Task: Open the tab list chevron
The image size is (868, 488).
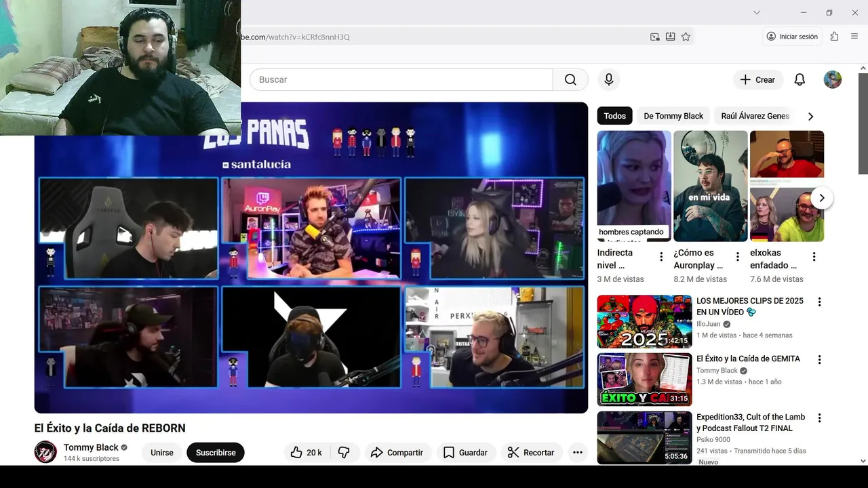Action: coord(757,12)
